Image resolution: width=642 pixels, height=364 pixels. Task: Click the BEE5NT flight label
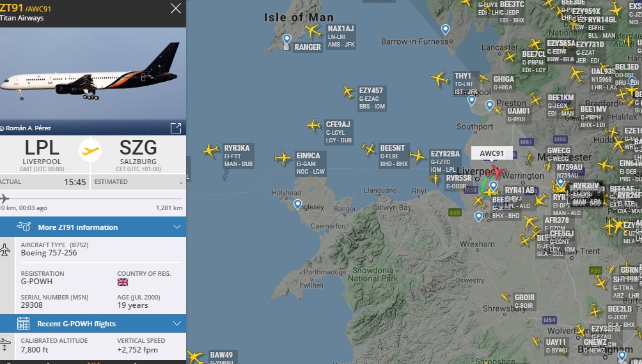393,156
